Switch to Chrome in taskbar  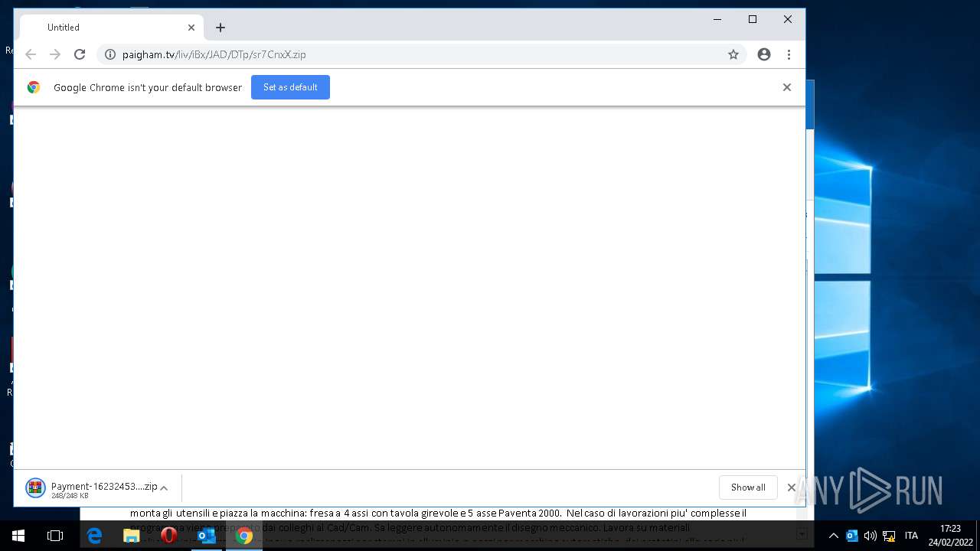(x=244, y=536)
